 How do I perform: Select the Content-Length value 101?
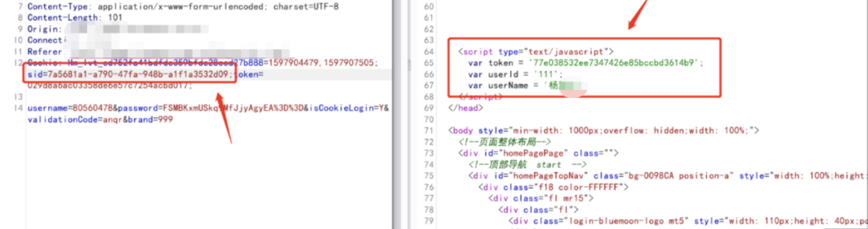(115, 18)
